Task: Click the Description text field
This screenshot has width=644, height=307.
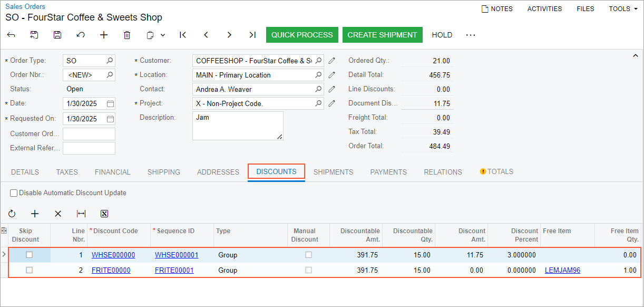Action: (237, 126)
